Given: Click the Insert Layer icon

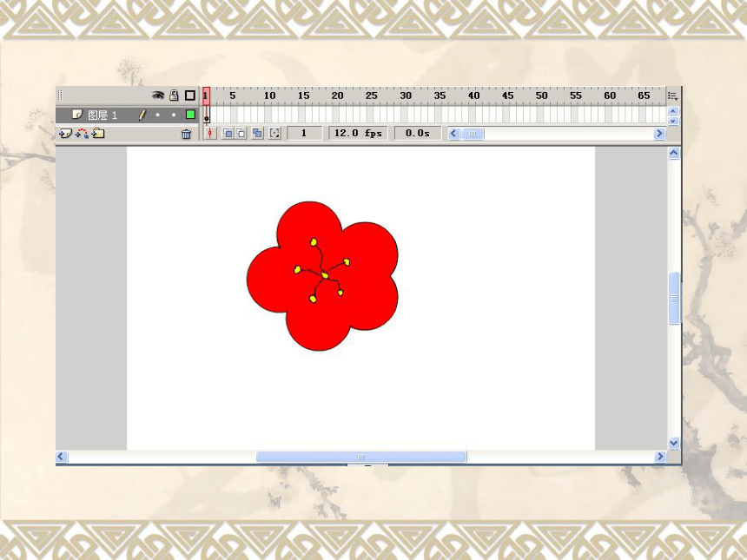Looking at the screenshot, I should click(x=65, y=134).
